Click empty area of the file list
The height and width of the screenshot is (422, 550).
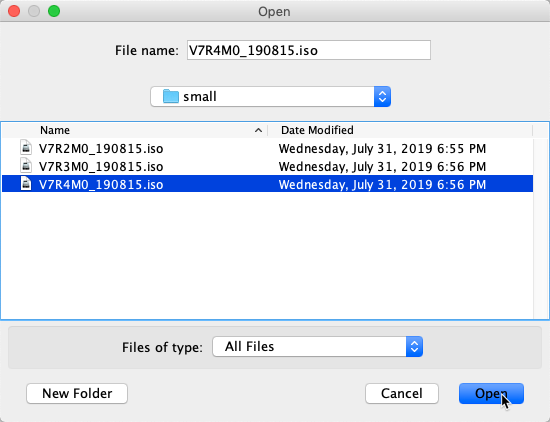click(x=267, y=256)
